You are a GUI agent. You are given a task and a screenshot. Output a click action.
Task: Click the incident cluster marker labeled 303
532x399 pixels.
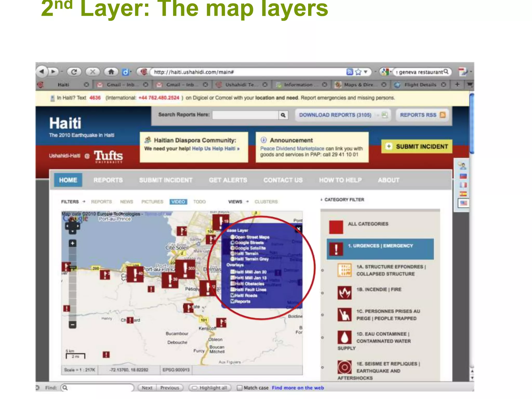185,269
